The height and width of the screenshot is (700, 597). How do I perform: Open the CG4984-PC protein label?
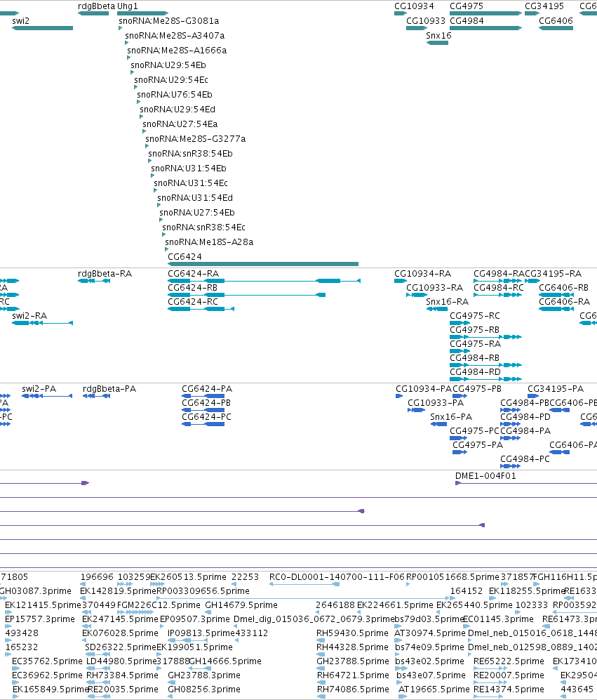click(525, 459)
